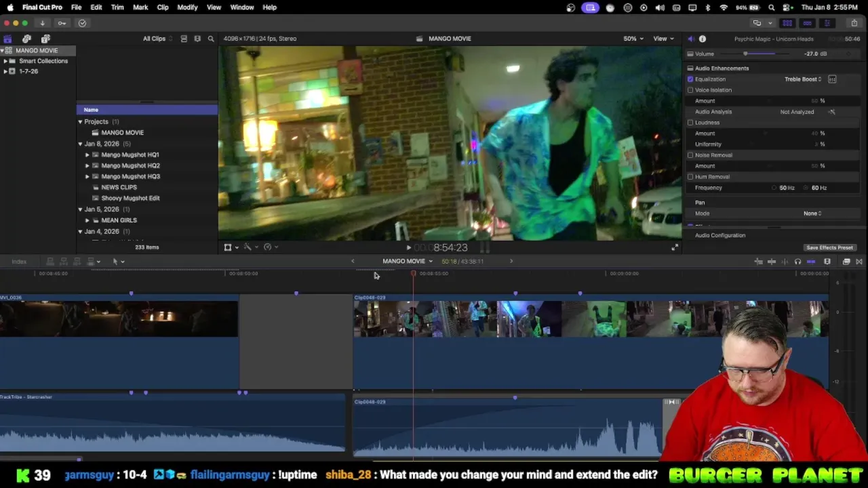Open transform crop distort tool popup
Viewport: 868px width, 488px height.
point(231,247)
